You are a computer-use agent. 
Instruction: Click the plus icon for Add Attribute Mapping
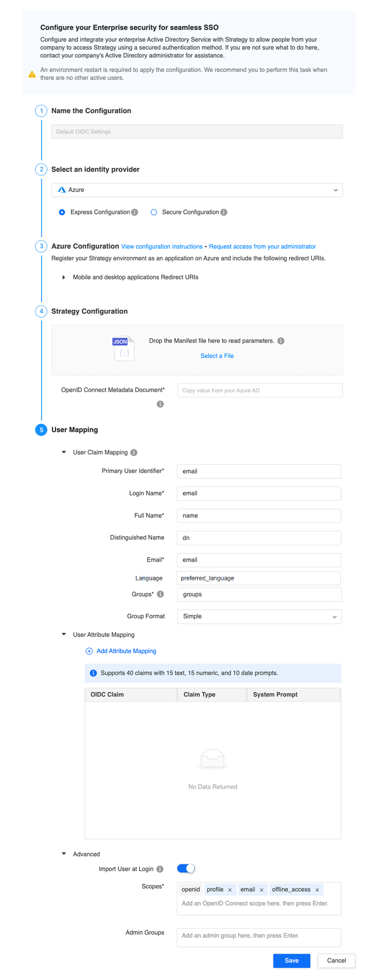pos(89,651)
